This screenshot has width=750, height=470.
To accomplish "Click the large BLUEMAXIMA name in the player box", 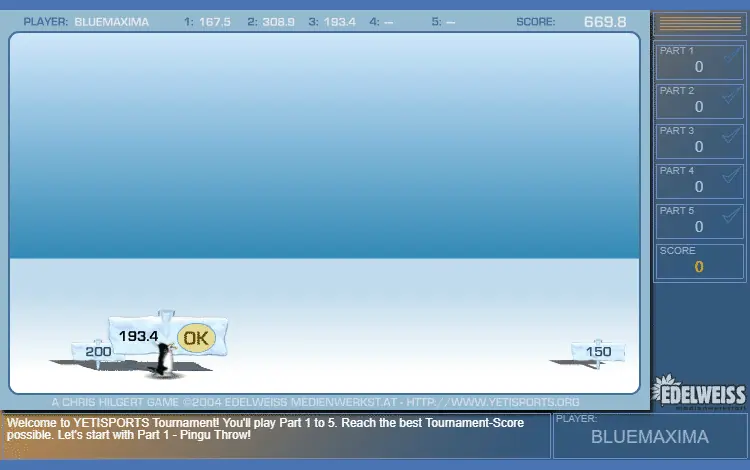I will coord(650,437).
